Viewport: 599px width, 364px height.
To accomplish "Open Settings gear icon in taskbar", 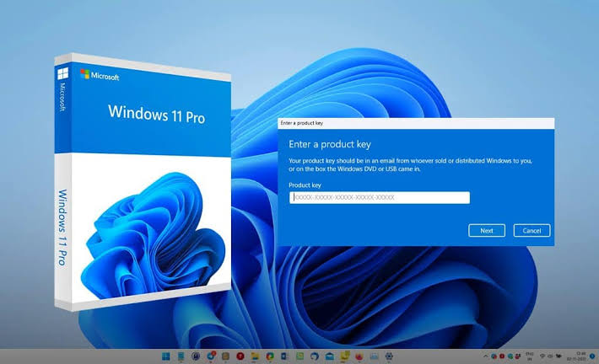I will pos(389,356).
